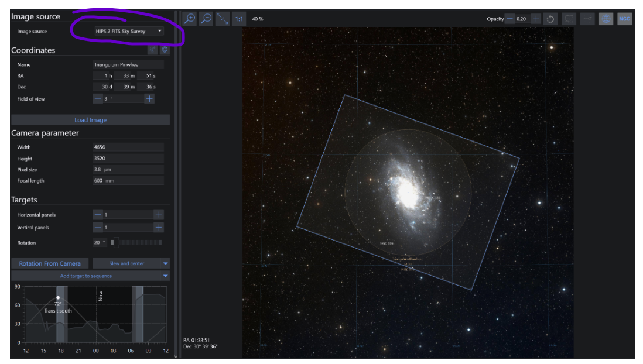Decrease overlay opacity with minus button
Image resolution: width=643 pixels, height=364 pixels.
(509, 19)
